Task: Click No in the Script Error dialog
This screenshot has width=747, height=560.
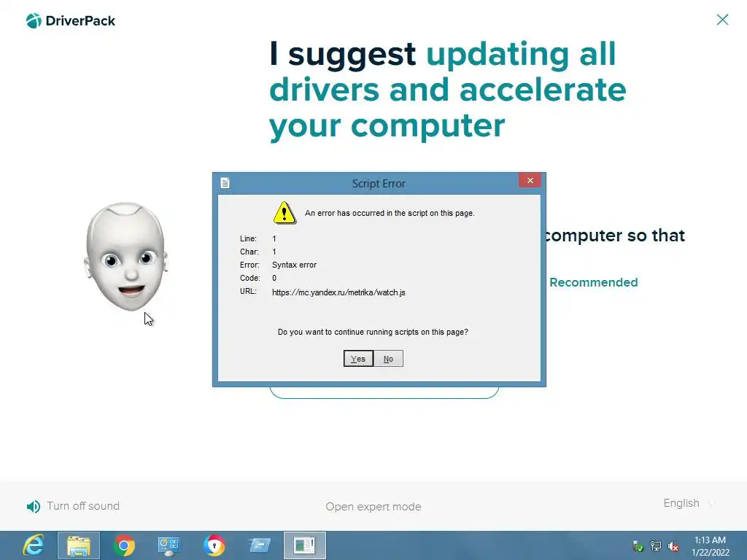Action: click(x=388, y=359)
